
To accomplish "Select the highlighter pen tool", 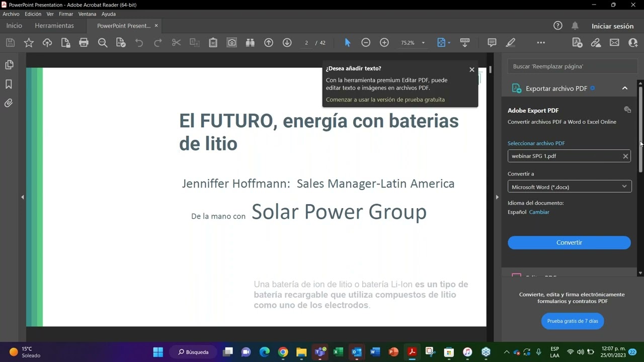I will [x=511, y=43].
